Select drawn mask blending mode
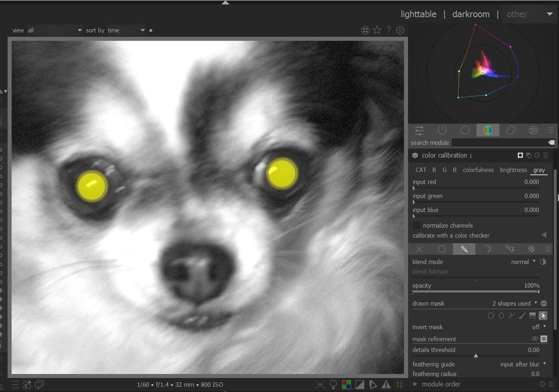The image size is (559, 392). [464, 249]
